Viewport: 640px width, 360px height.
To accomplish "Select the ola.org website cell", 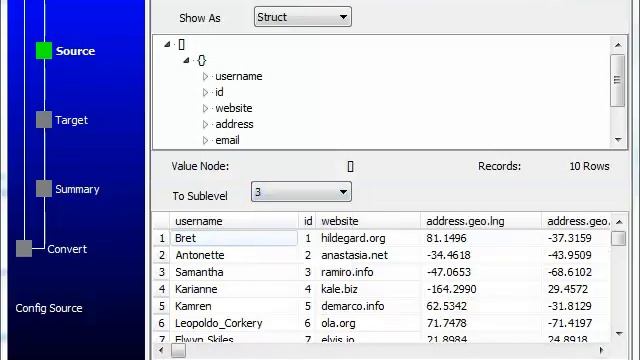I will 369,323.
